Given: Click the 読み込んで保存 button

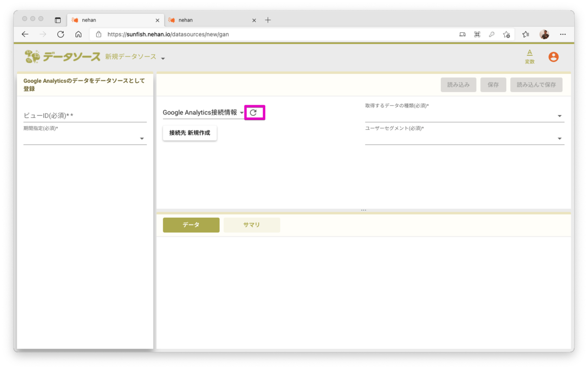Looking at the screenshot, I should [x=536, y=84].
